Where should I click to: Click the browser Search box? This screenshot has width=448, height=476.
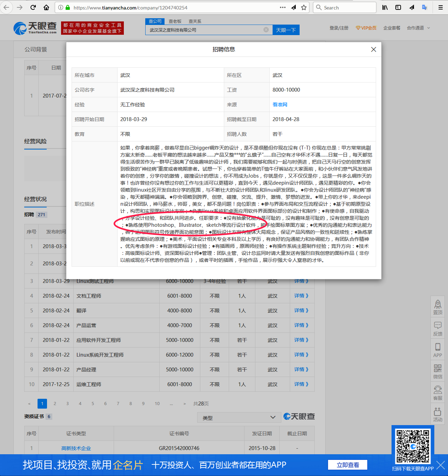pos(345,7)
